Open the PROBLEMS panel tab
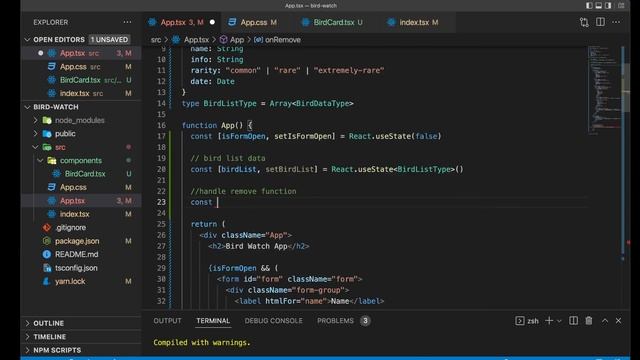The height and width of the screenshot is (360, 640). tap(335, 321)
